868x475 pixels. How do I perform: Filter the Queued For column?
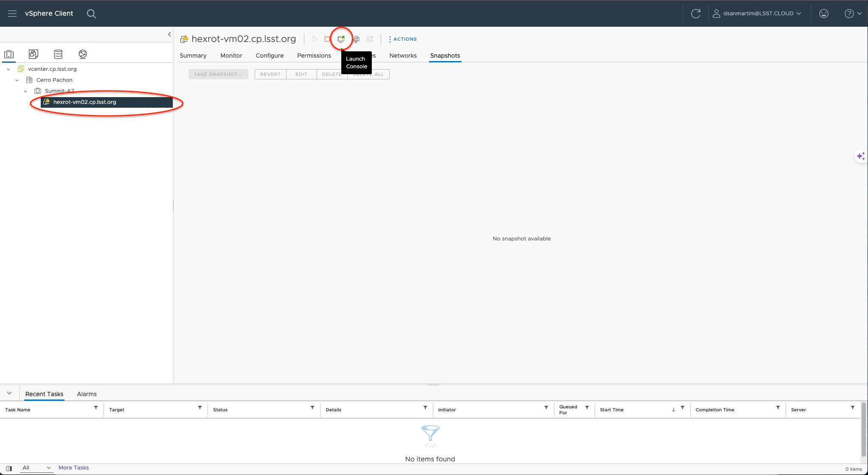[x=587, y=408]
